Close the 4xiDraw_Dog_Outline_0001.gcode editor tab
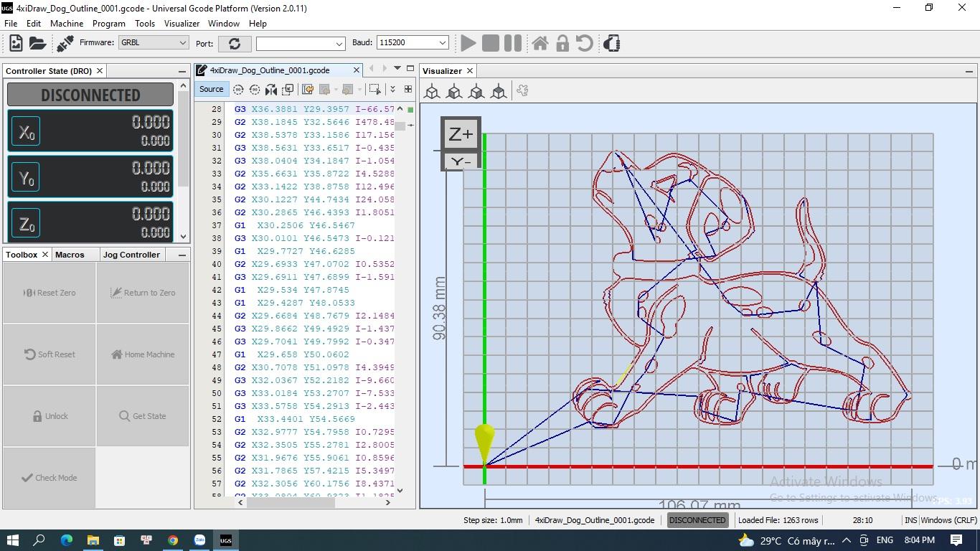The width and height of the screenshot is (980, 551). (356, 70)
